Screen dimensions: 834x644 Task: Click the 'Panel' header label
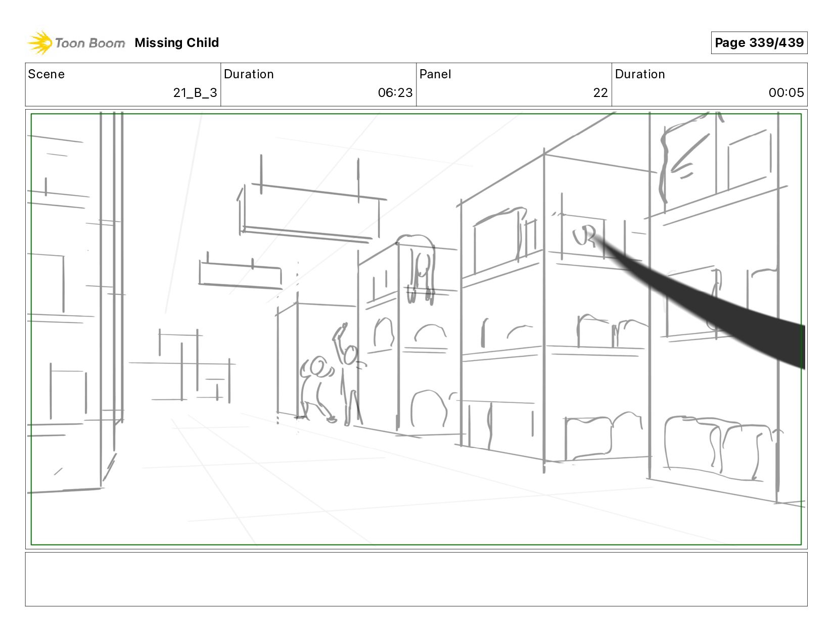coord(435,74)
